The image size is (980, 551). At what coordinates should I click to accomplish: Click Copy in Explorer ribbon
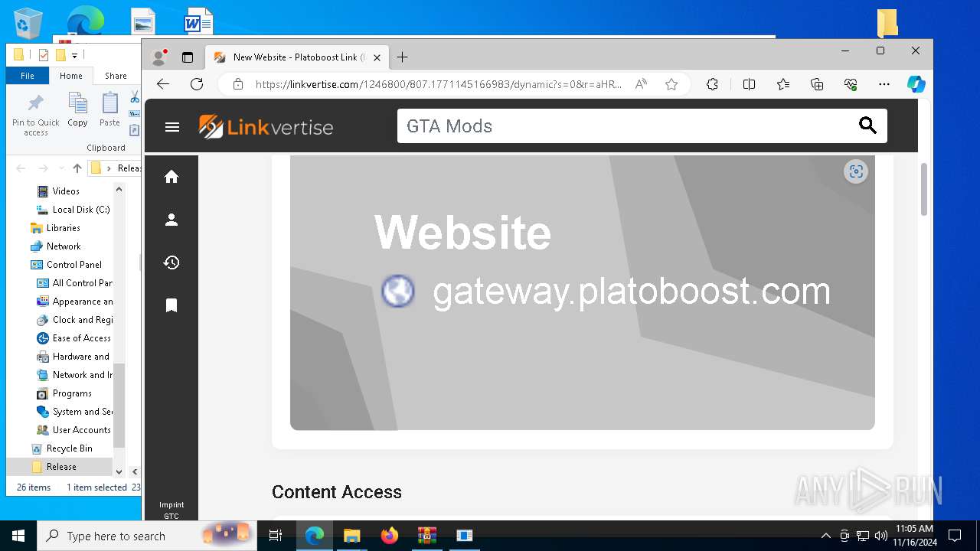pos(77,109)
